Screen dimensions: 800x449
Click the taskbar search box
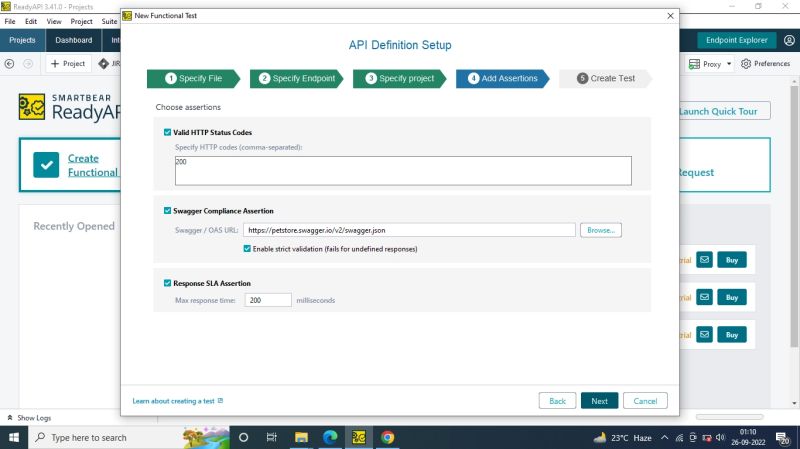[x=128, y=438]
